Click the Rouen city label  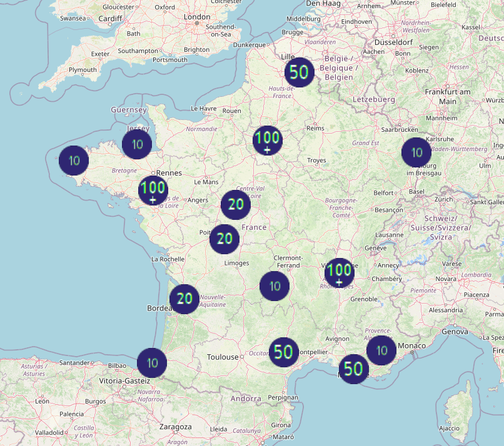tap(231, 111)
